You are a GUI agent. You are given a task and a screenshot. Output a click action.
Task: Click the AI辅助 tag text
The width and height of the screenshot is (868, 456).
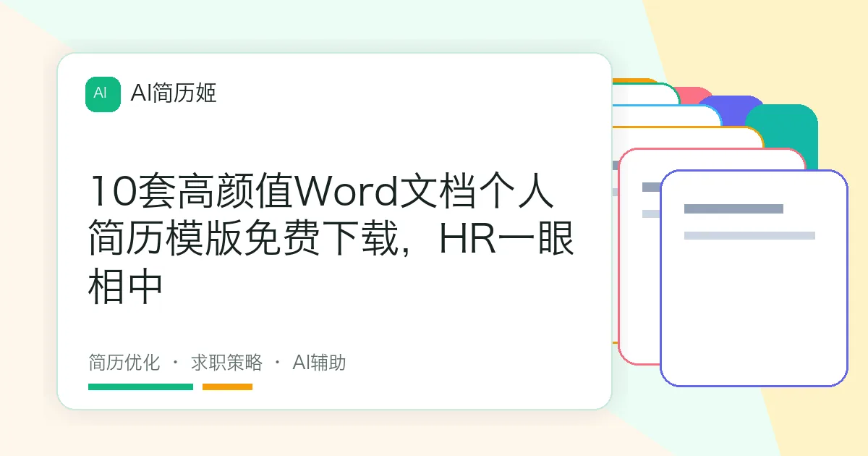[x=319, y=362]
